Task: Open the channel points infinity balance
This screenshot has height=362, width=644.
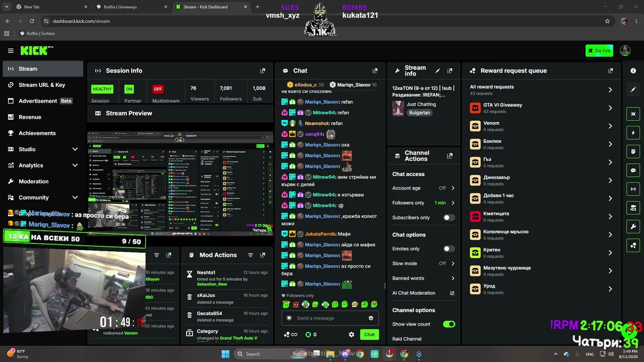Action: coord(291,334)
